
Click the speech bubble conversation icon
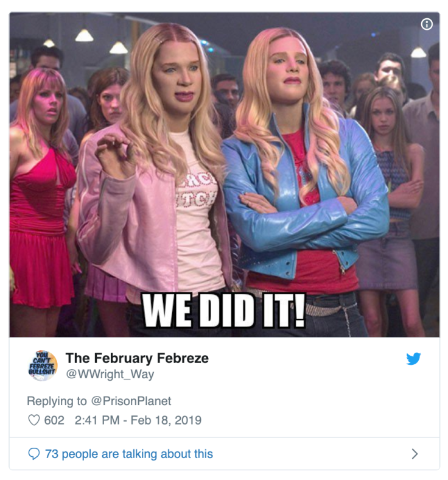(33, 454)
